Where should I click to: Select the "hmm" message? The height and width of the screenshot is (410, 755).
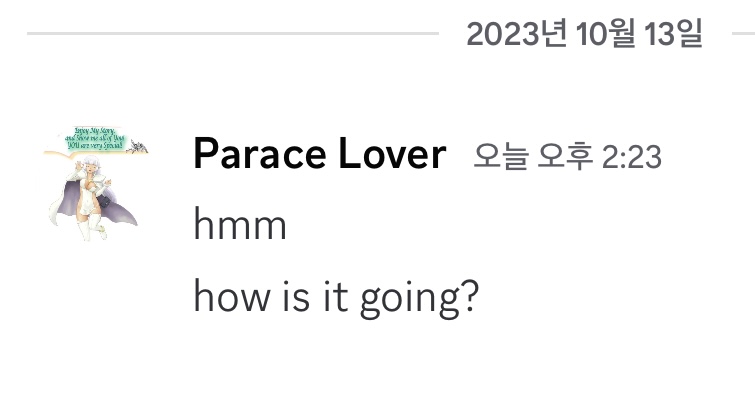(240, 227)
